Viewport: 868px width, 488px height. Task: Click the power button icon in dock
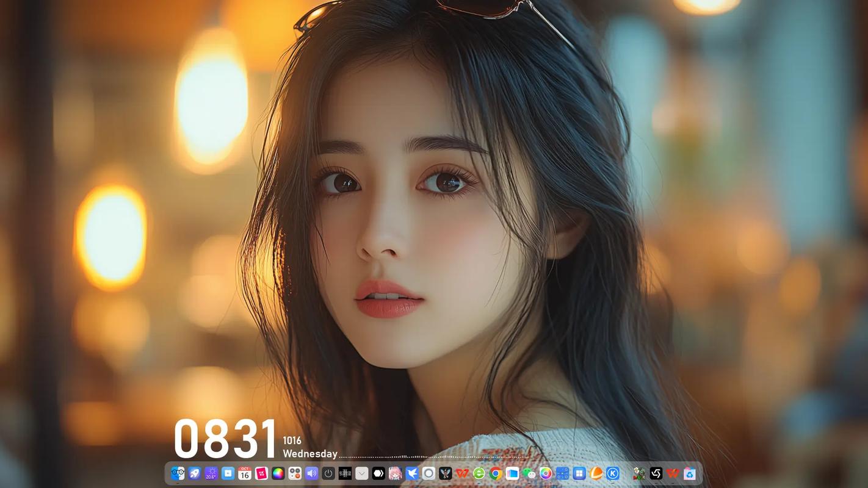(x=328, y=473)
